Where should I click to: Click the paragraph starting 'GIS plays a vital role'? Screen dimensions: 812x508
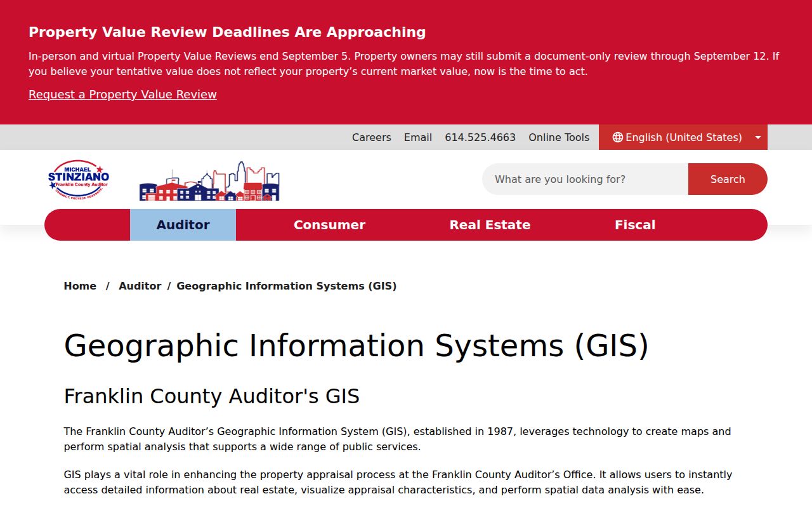pyautogui.click(x=398, y=482)
